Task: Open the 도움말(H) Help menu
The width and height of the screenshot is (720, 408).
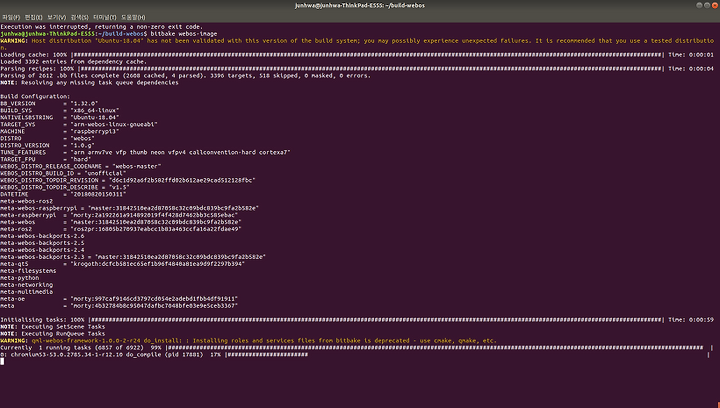Action: [x=133, y=17]
